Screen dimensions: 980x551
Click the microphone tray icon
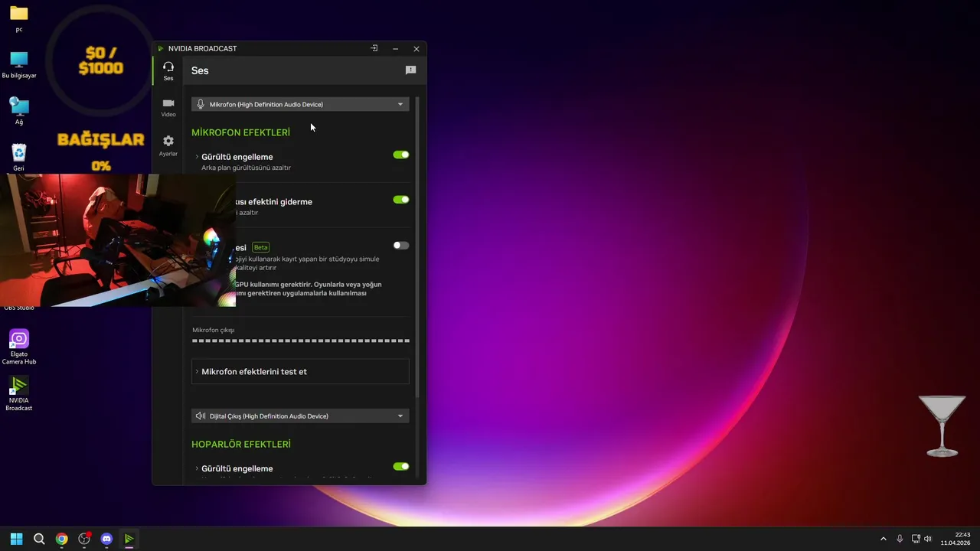[900, 539]
